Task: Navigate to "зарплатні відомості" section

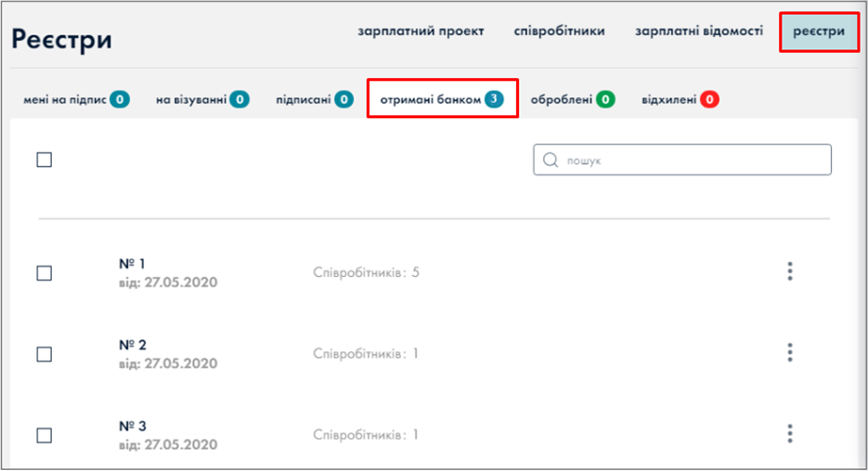Action: 699,31
